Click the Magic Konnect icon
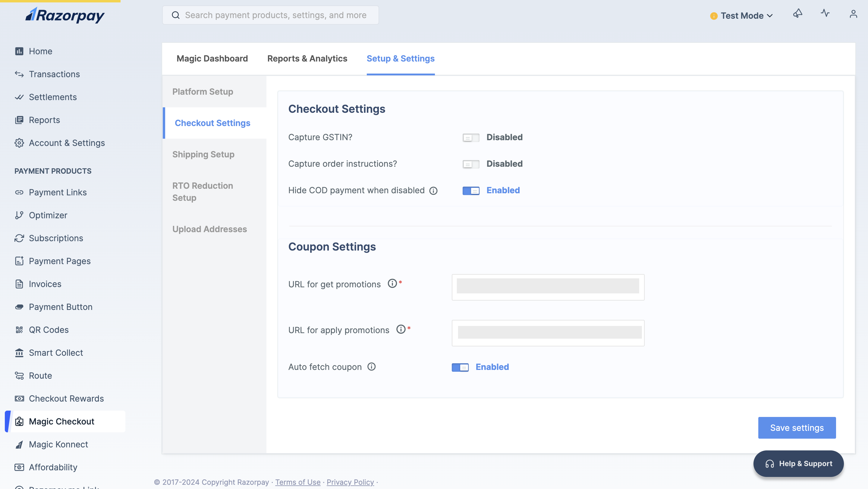The width and height of the screenshot is (868, 489). [19, 444]
